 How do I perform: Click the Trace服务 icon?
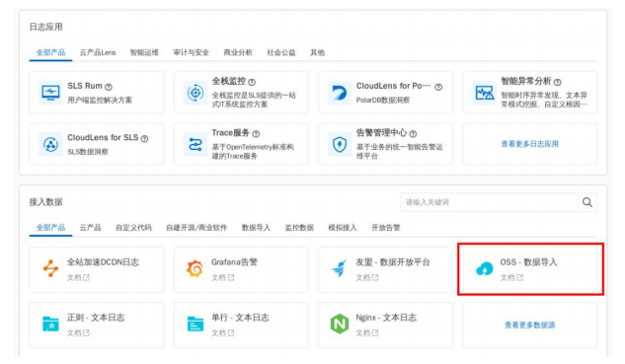click(x=195, y=144)
